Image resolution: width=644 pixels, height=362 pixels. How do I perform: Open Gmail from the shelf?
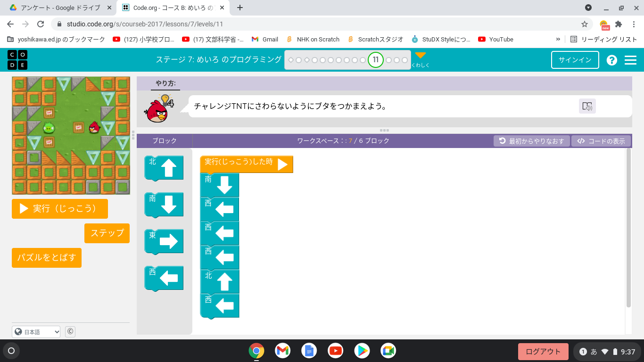(283, 351)
